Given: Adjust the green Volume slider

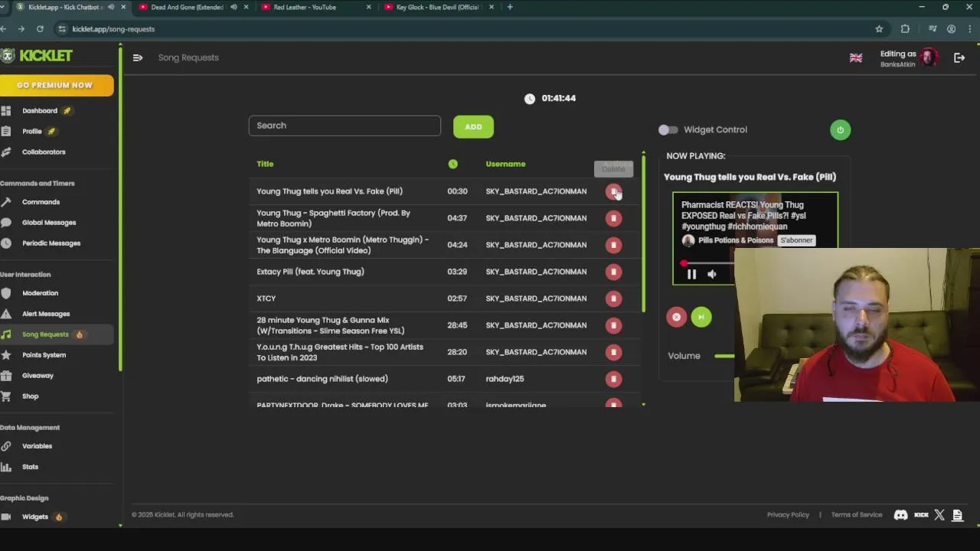Looking at the screenshot, I should coord(724,356).
